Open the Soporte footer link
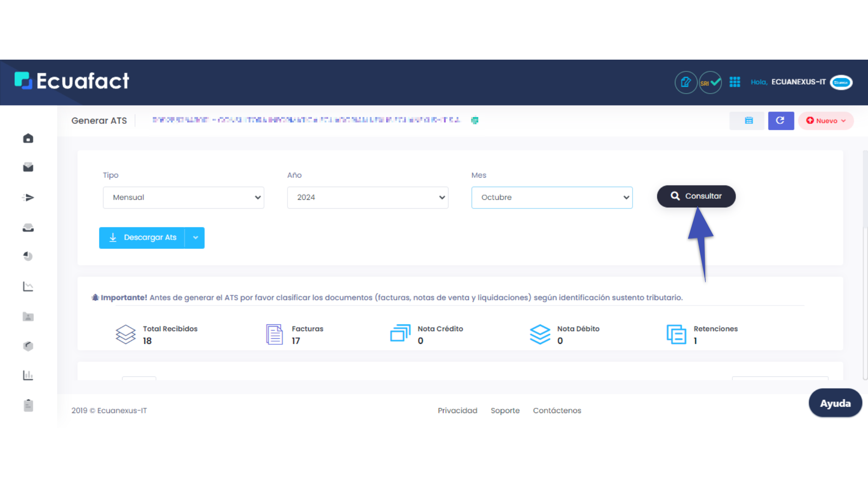This screenshot has width=868, height=488. coord(505,410)
